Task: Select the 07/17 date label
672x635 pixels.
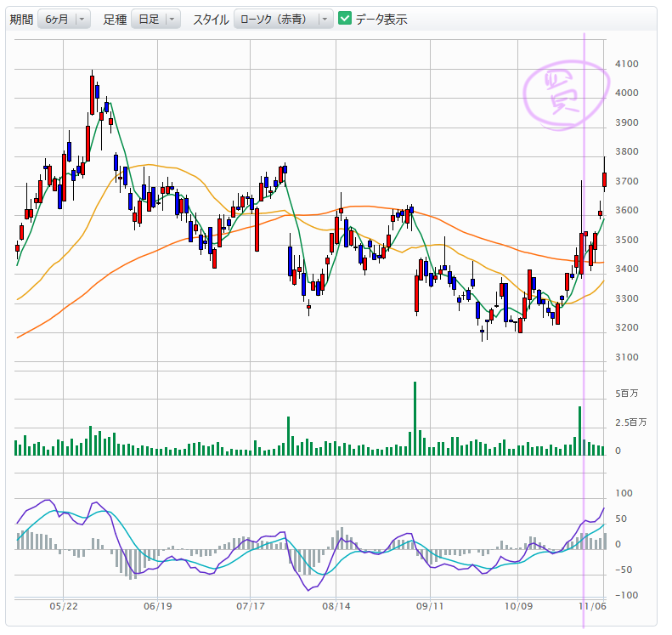Action: pos(249,607)
